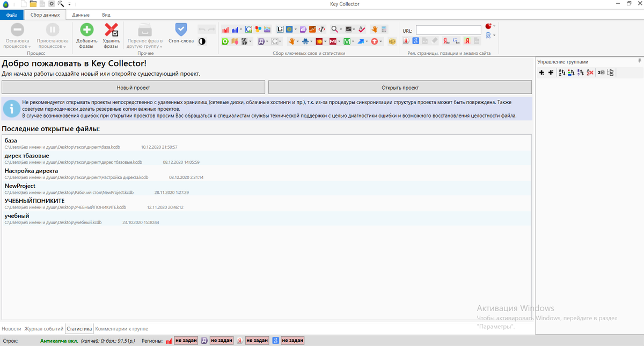The height and width of the screenshot is (346, 644).
Task: Click the red Удалить фразы cross icon
Action: (x=112, y=30)
